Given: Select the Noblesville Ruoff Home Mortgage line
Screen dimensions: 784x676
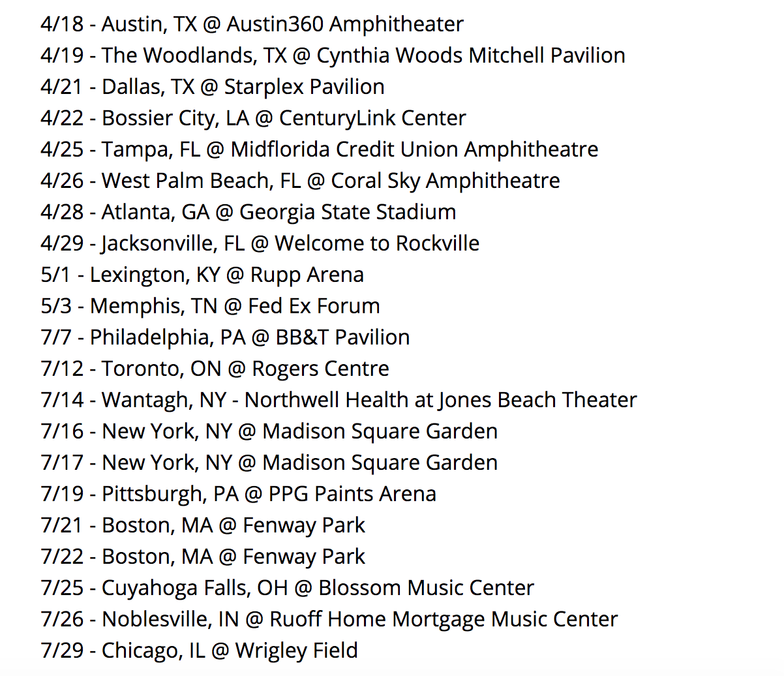Looking at the screenshot, I should 329,619.
